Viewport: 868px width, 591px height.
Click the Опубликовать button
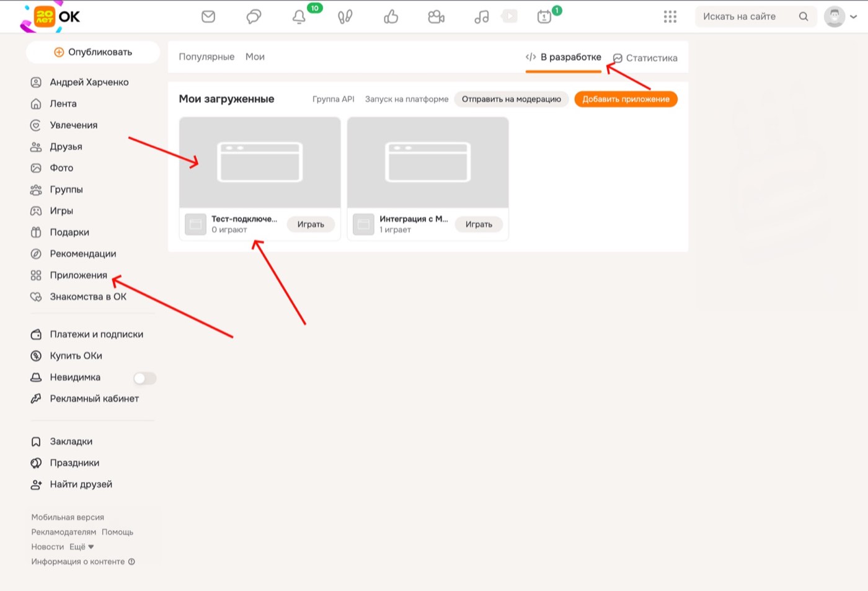click(x=93, y=52)
